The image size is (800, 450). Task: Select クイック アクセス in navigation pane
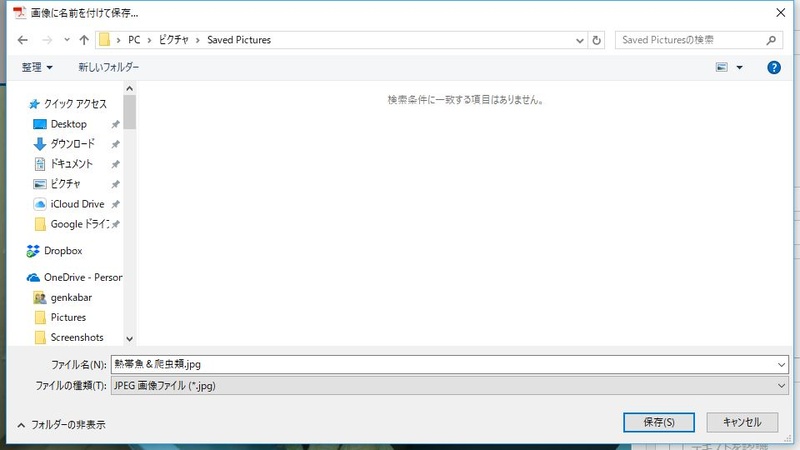click(x=75, y=104)
